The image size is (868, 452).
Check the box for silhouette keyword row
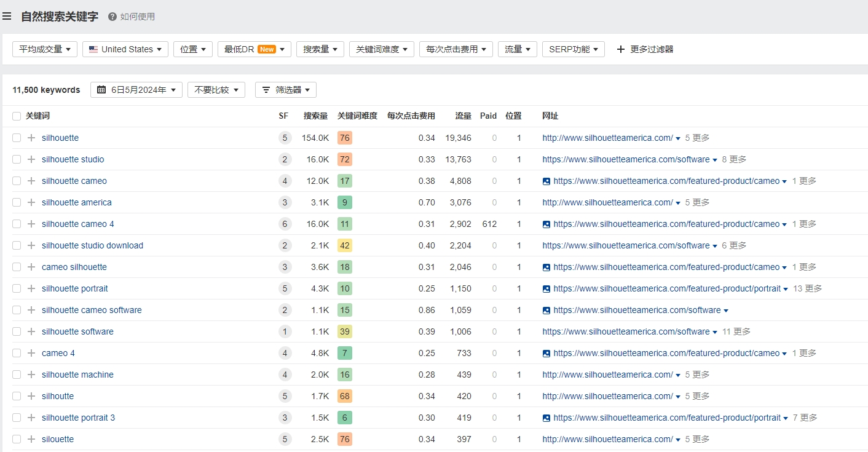point(17,138)
